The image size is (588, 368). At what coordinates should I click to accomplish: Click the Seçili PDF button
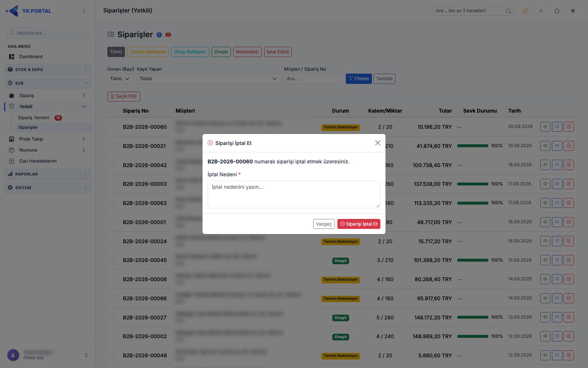pyautogui.click(x=124, y=96)
